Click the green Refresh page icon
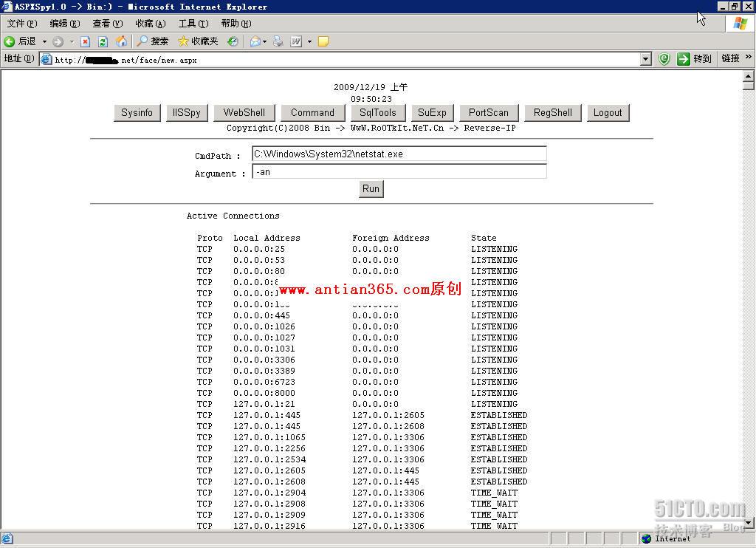 103,41
